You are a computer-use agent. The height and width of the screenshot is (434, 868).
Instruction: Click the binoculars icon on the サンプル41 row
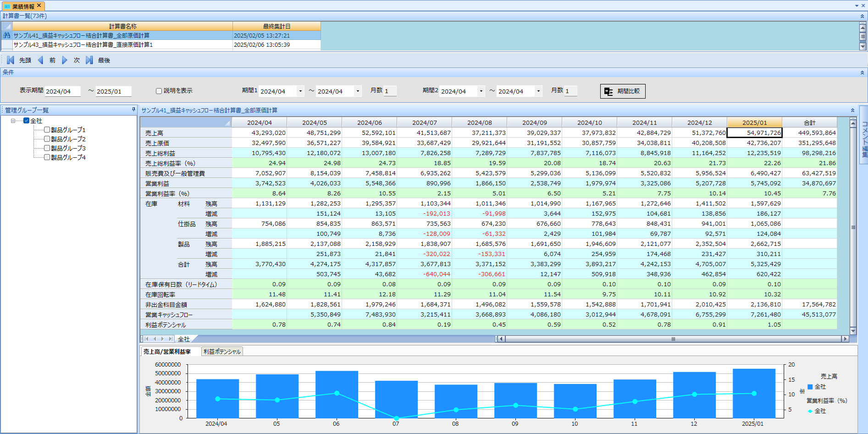[x=7, y=35]
